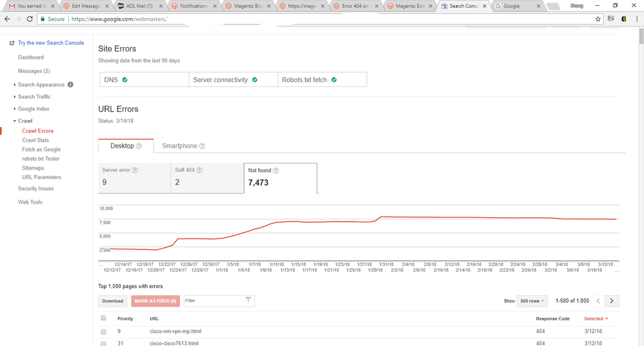Click into the Filter text field
The image size is (644, 346).
click(x=213, y=301)
